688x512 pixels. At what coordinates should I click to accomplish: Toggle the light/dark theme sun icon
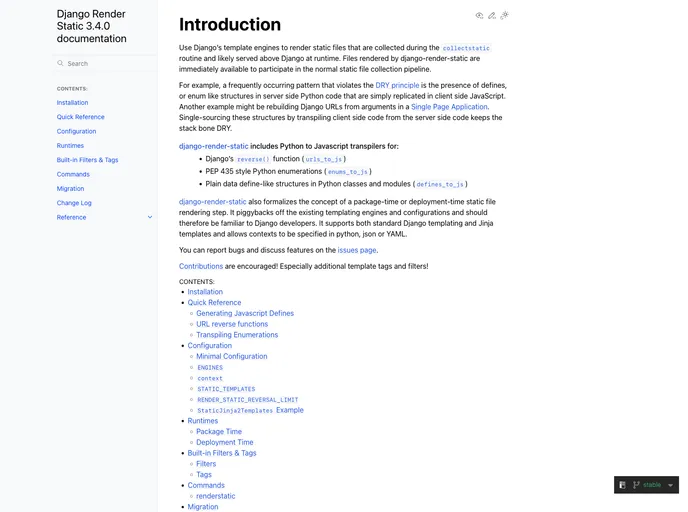click(505, 15)
